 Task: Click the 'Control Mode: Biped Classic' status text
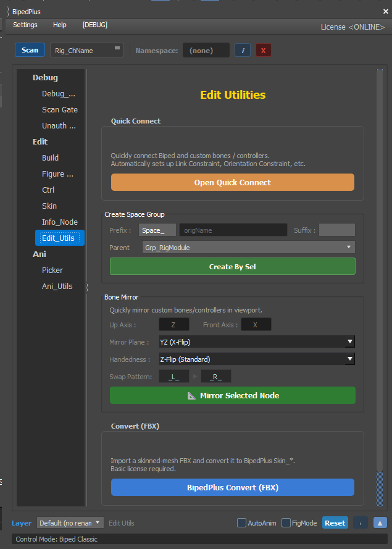coord(56,539)
